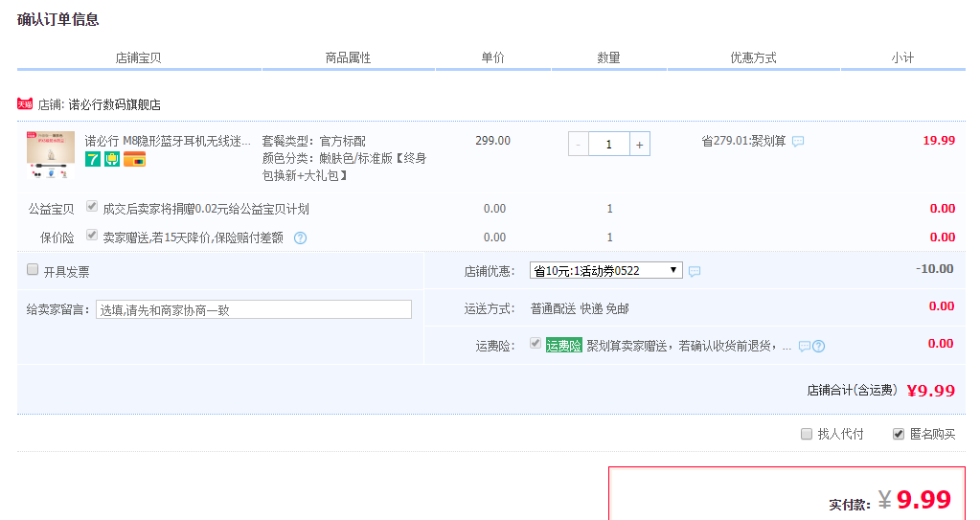Click the Tmall store logo icon
980x520 pixels.
[25, 103]
